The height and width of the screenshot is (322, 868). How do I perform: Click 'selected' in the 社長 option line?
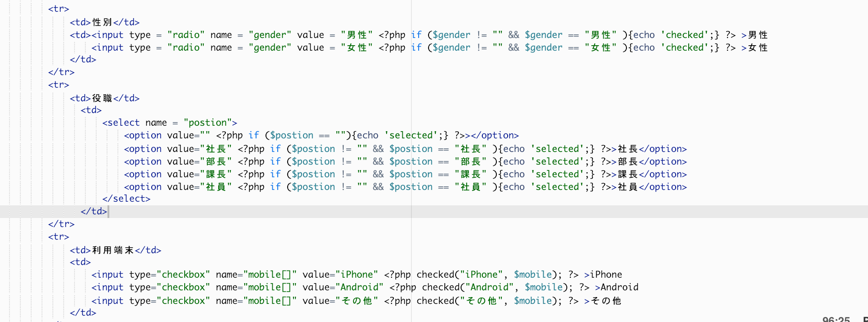tap(558, 149)
